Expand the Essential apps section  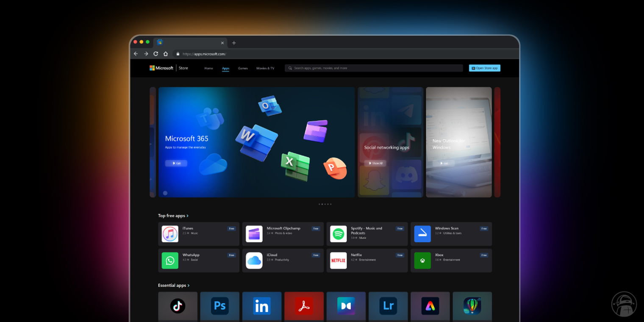174,286
